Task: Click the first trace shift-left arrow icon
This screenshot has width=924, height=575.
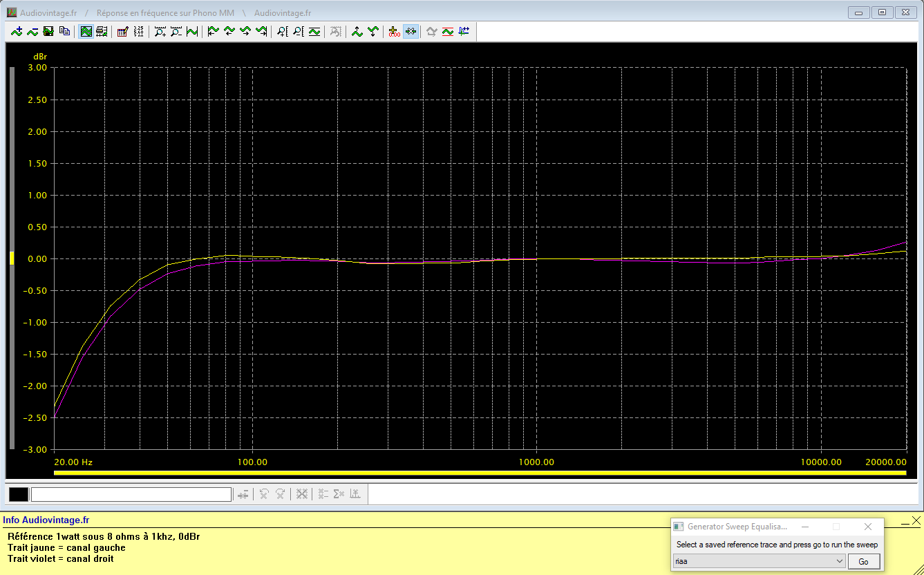Action: click(214, 31)
